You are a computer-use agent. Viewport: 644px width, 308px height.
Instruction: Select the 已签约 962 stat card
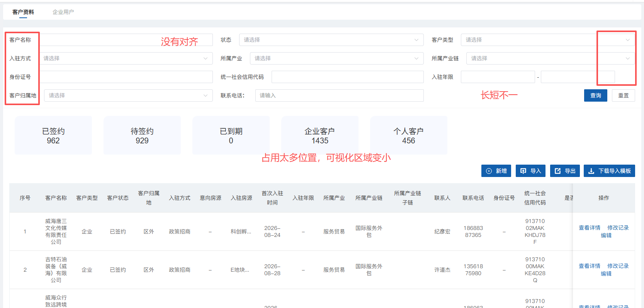coord(53,135)
